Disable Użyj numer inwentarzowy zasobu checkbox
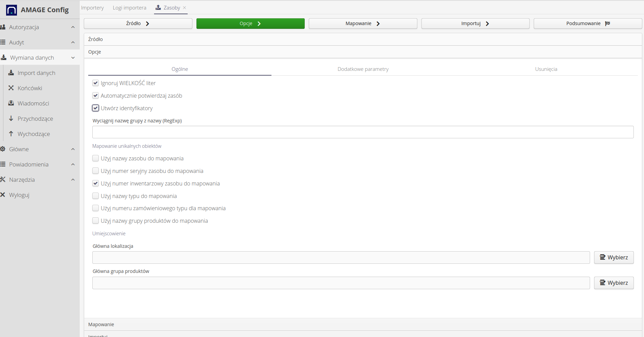Viewport: 644px width, 337px height. pyautogui.click(x=96, y=183)
